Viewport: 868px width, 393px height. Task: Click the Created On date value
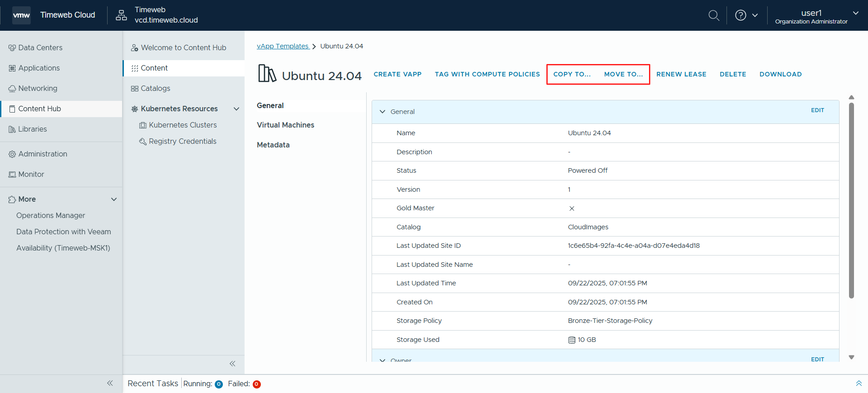(608, 302)
